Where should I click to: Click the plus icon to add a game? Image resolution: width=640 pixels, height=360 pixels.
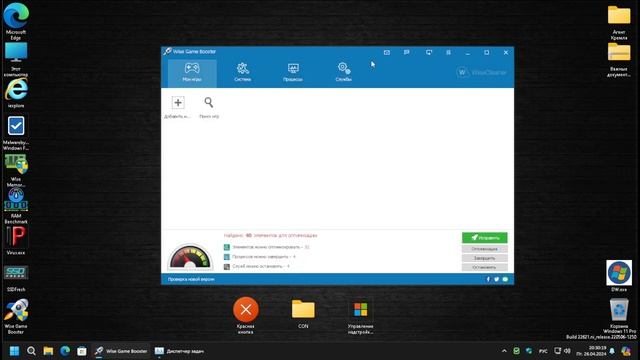(x=178, y=102)
